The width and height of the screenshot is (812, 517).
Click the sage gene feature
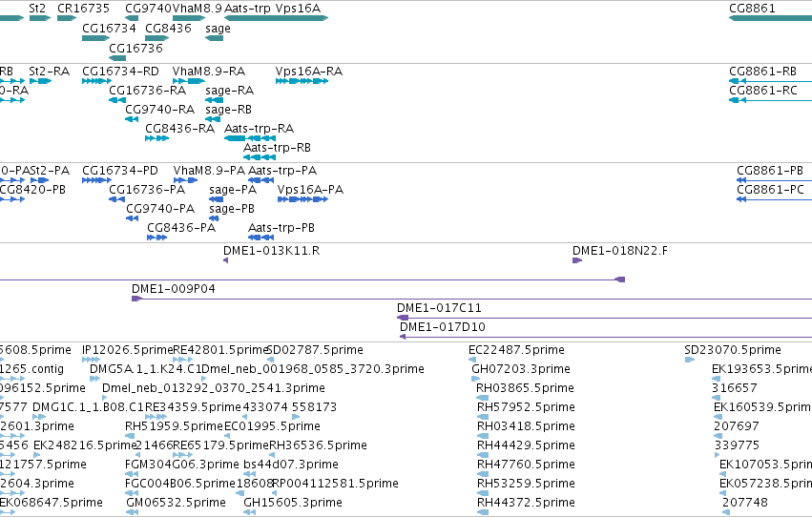tap(215, 38)
